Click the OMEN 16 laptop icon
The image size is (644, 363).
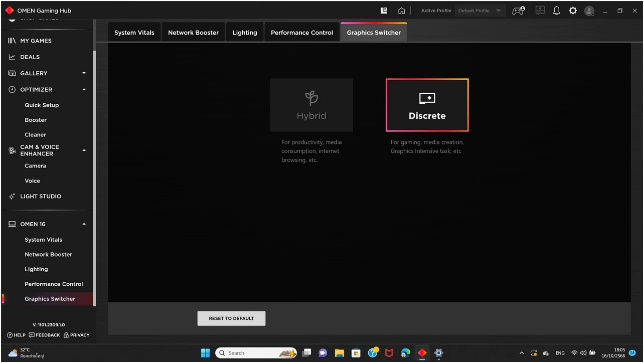point(12,224)
